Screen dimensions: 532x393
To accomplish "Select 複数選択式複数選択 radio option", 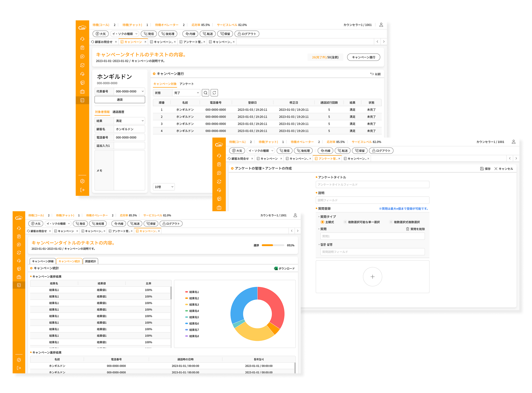I will pyautogui.click(x=391, y=222).
